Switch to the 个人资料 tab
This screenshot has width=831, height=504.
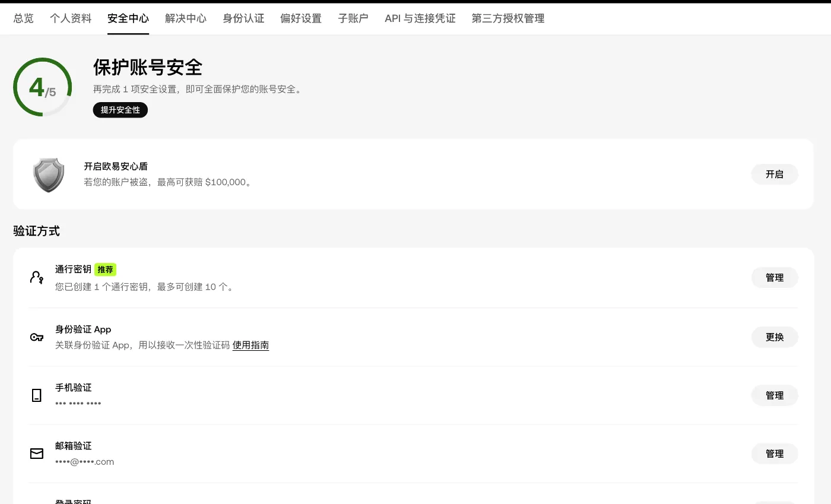[71, 18]
